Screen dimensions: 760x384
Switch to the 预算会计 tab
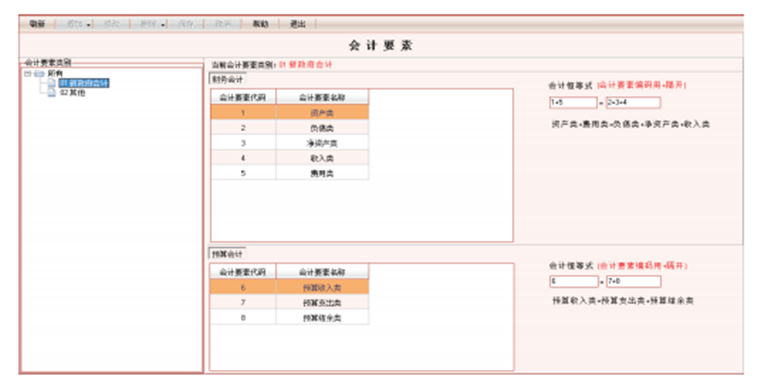pos(227,254)
